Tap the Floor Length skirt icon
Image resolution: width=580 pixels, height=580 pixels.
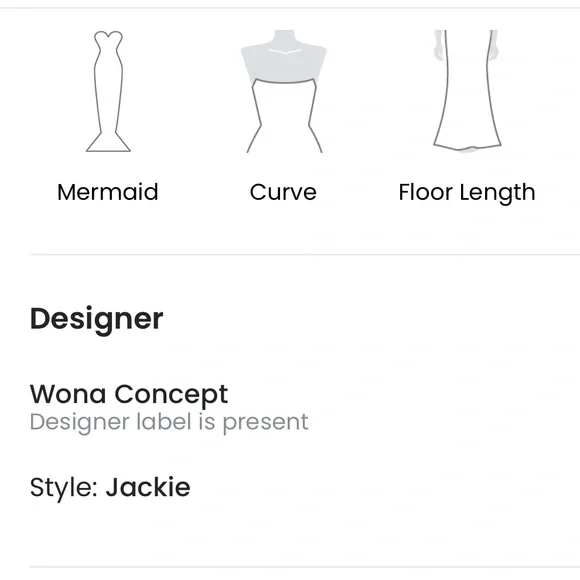coord(467,91)
